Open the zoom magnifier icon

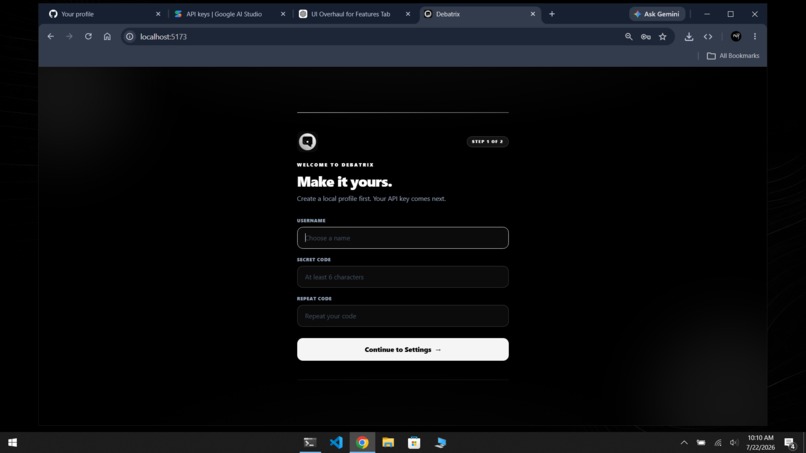click(x=629, y=37)
